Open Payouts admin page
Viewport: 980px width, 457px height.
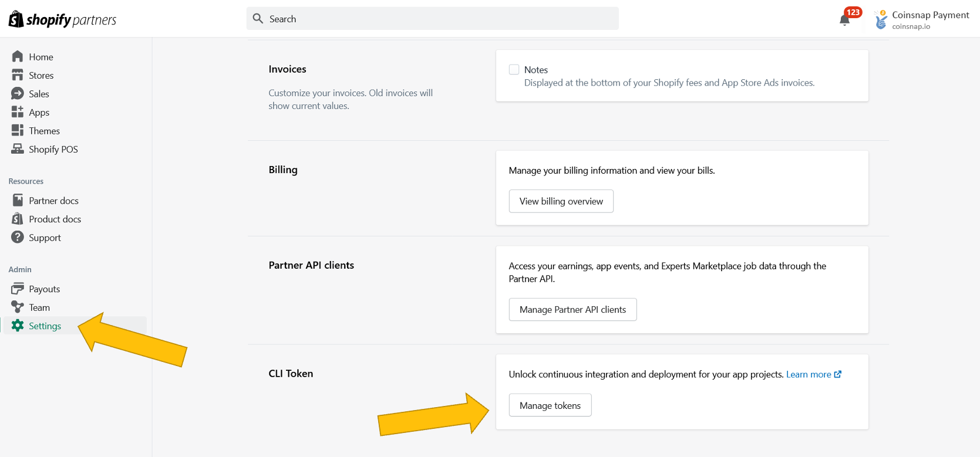coord(45,289)
